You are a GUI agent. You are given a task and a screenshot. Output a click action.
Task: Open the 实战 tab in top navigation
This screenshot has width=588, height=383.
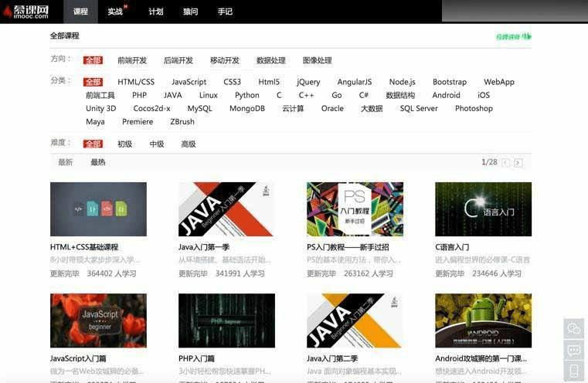pyautogui.click(x=115, y=12)
